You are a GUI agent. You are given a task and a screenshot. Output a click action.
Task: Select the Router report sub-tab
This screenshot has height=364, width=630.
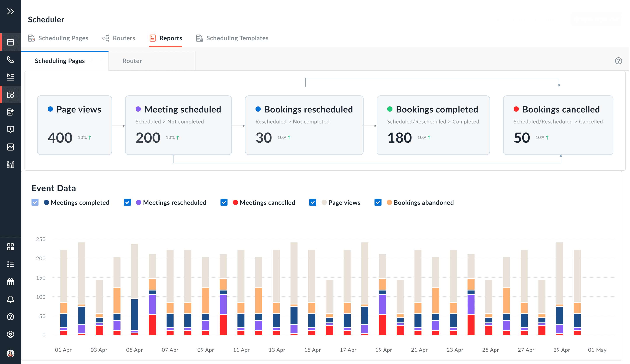pos(132,61)
